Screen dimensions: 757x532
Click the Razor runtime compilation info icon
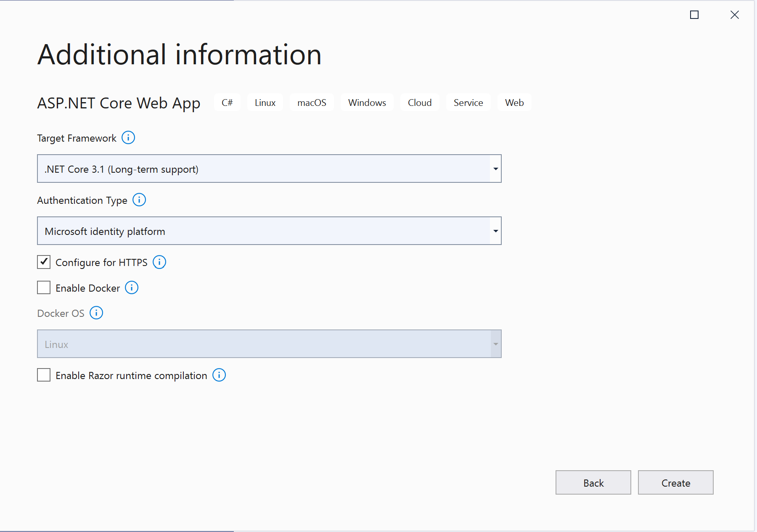tap(219, 375)
